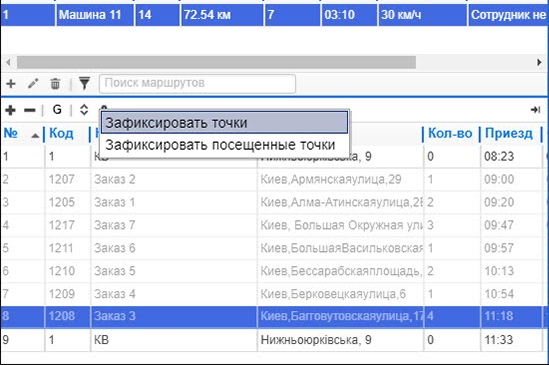Click the '72.54 км' distance cell
This screenshot has height=365, width=549.
pos(222,15)
